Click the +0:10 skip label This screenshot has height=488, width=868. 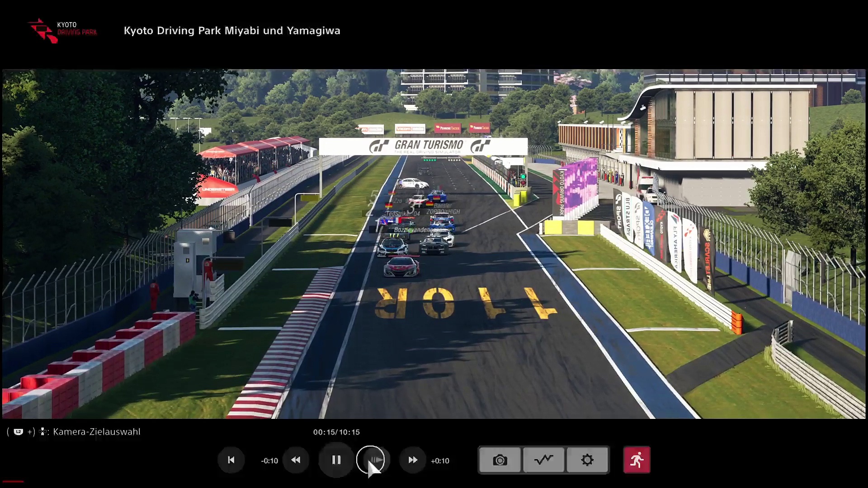point(440,461)
